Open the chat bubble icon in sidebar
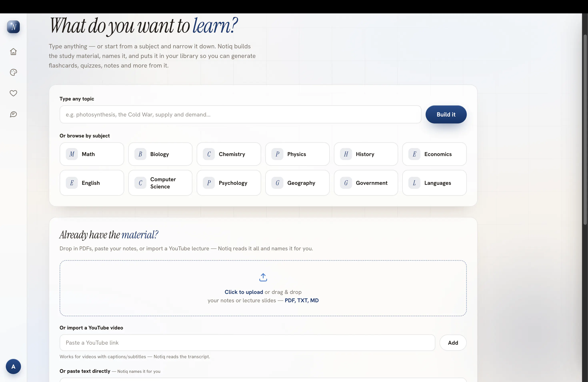The image size is (588, 382). coord(13,114)
